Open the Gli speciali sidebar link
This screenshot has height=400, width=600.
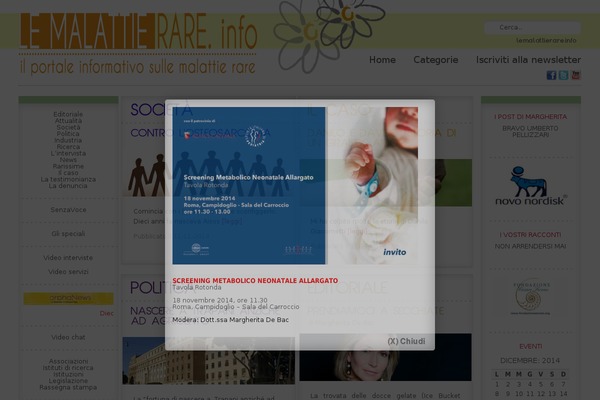click(x=68, y=233)
